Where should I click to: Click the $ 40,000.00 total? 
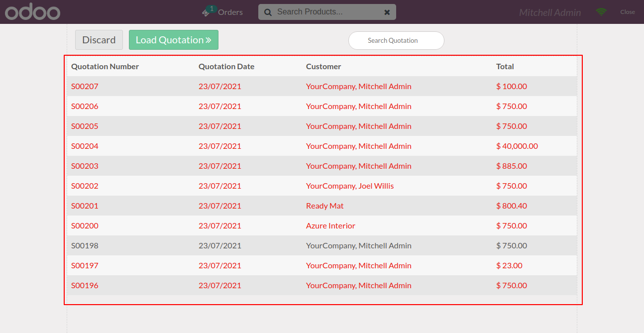(x=517, y=146)
